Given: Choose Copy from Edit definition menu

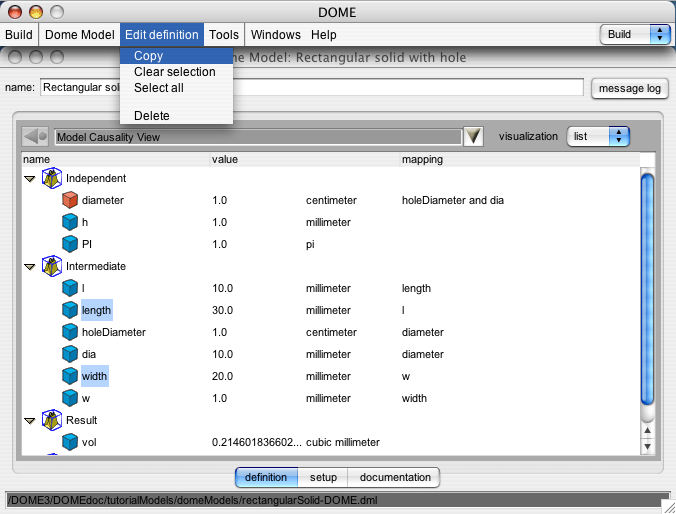Looking at the screenshot, I should click(x=176, y=56).
